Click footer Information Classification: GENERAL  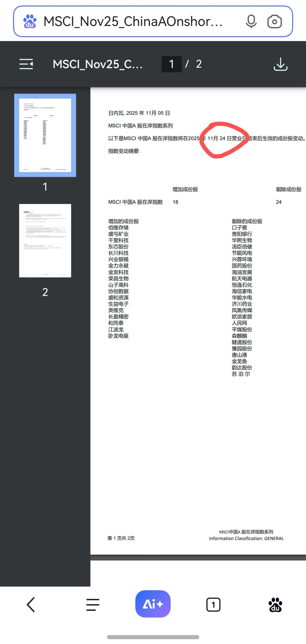tap(246, 538)
